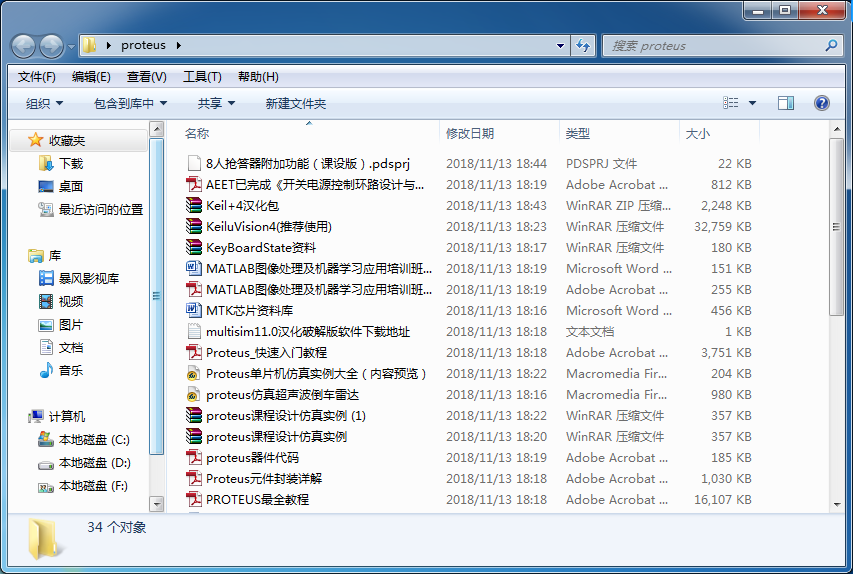Sort by the 大小 column header

tap(719, 133)
